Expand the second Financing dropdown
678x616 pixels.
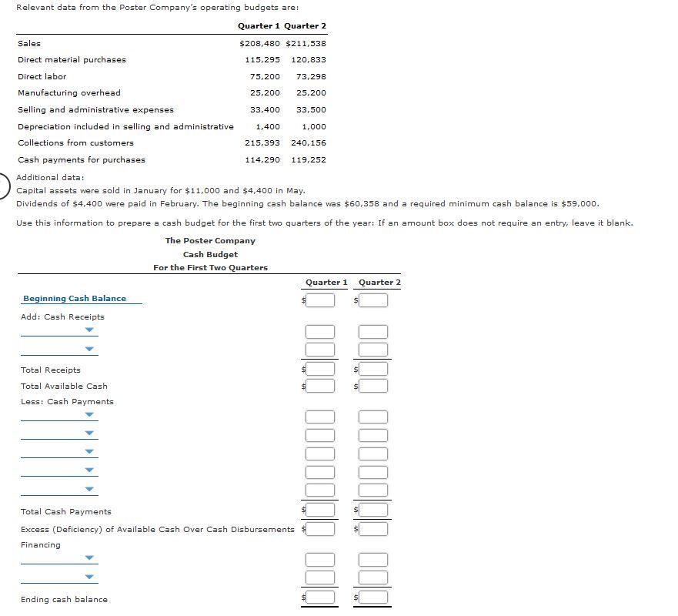pos(89,576)
